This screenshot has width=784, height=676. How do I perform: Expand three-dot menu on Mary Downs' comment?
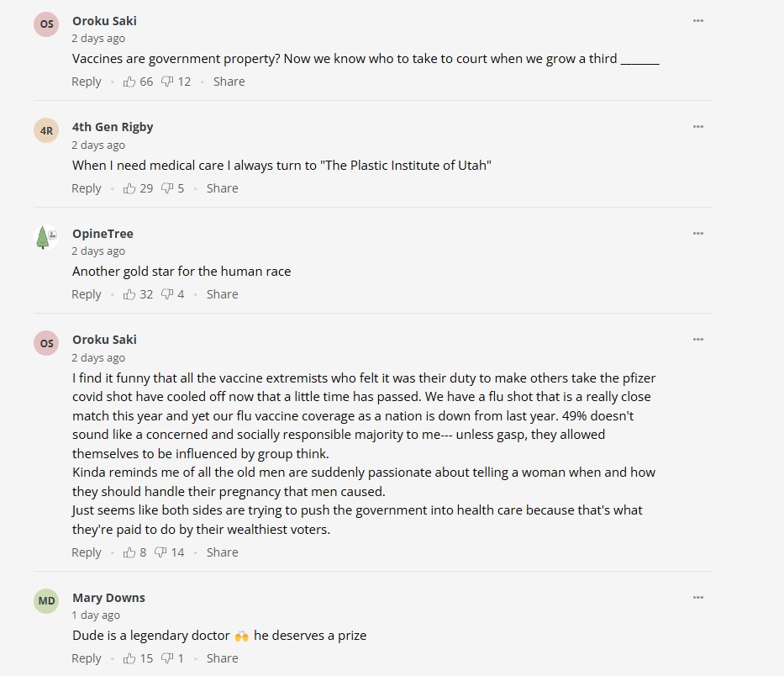click(698, 598)
